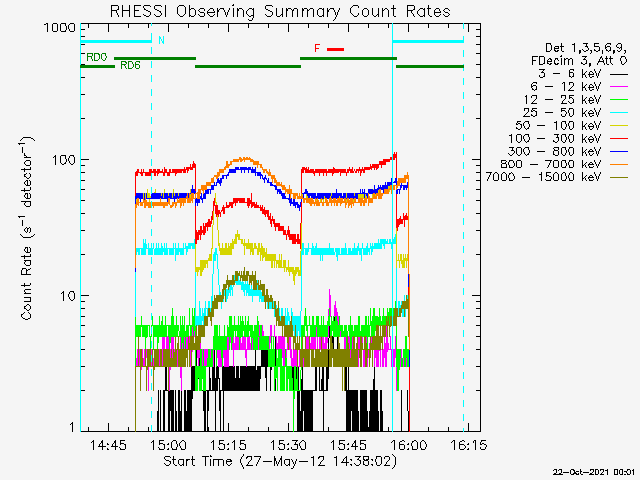Select the legend text 7000 - 15000 keV

click(544, 177)
